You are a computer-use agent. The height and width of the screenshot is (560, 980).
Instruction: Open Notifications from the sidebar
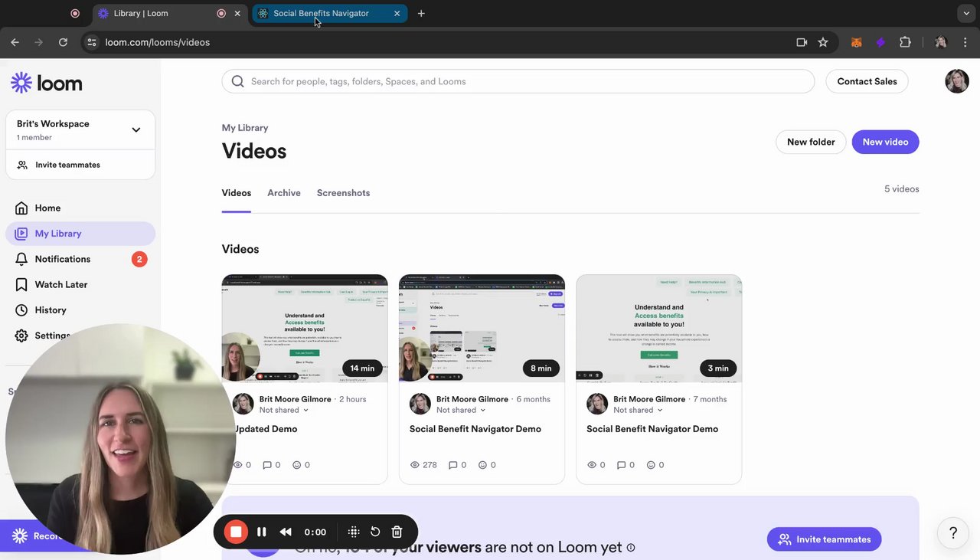coord(80,259)
